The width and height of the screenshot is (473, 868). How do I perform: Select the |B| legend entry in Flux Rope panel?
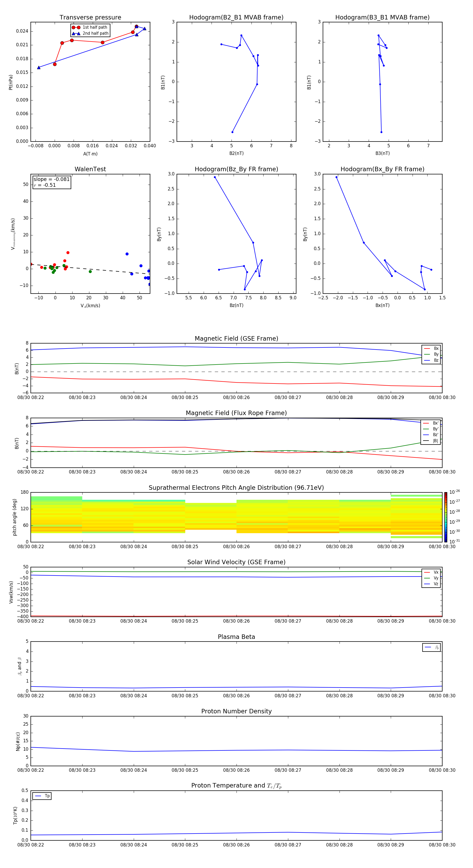click(x=431, y=441)
